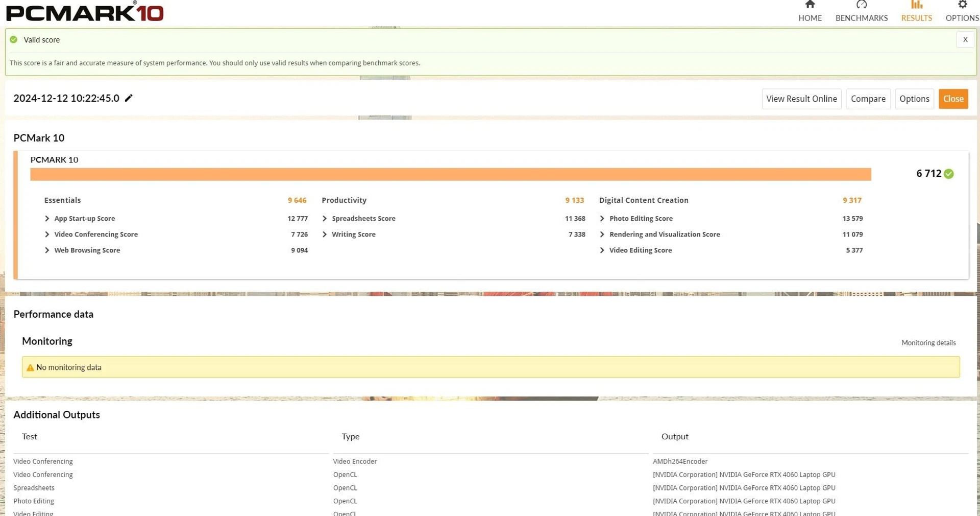
Task: Switch to BENCHMARKS tab label
Action: 862,18
